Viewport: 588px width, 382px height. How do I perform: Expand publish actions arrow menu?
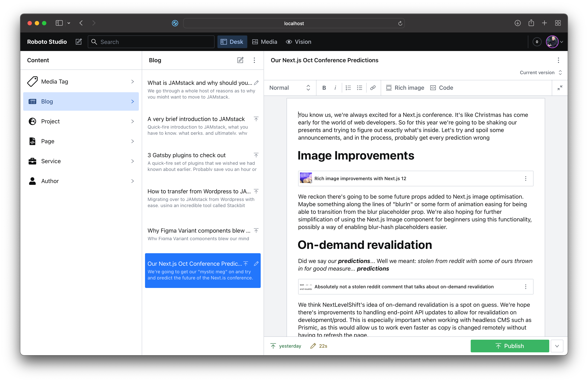click(557, 346)
